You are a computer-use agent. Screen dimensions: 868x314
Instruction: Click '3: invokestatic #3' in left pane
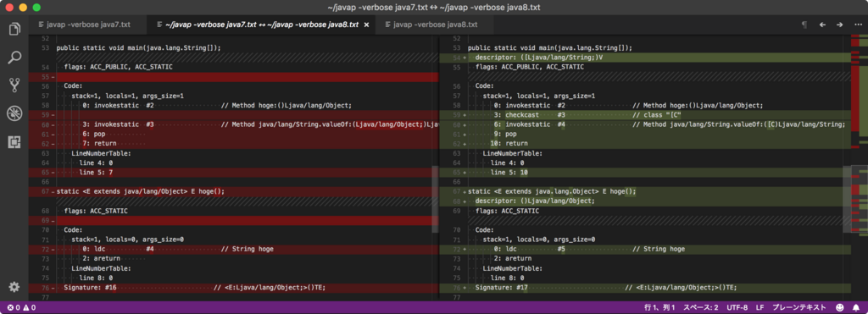(119, 124)
